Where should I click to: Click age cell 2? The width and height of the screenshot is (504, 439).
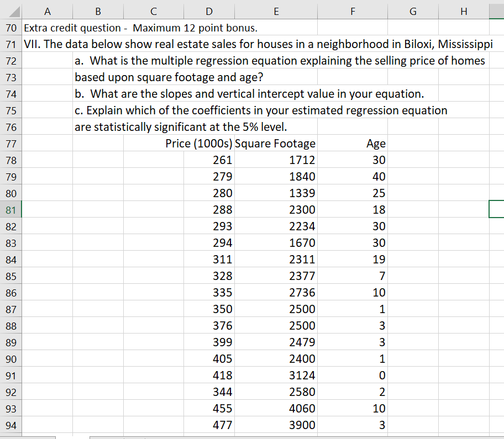click(353, 392)
